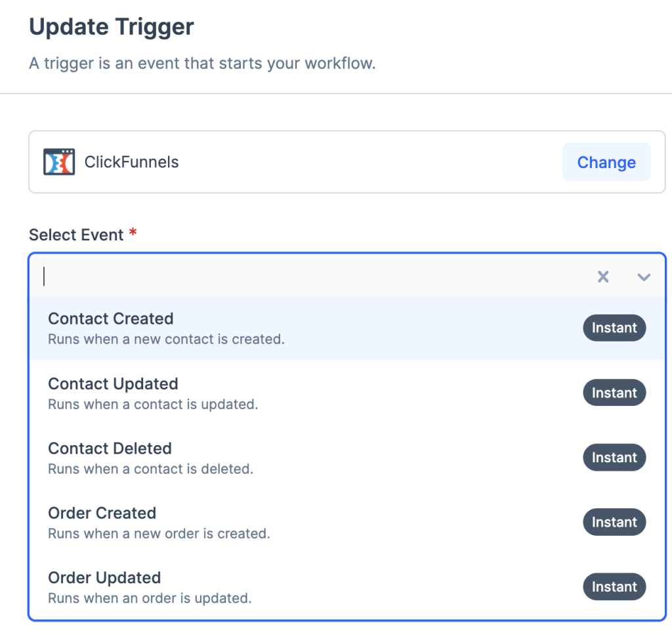Click the Instant badge beside Contact Updated
Screen dimensions: 672x635
point(614,393)
